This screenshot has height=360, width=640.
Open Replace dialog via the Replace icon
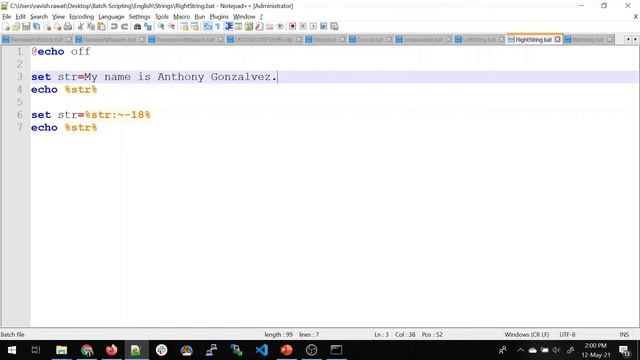pos(148,27)
